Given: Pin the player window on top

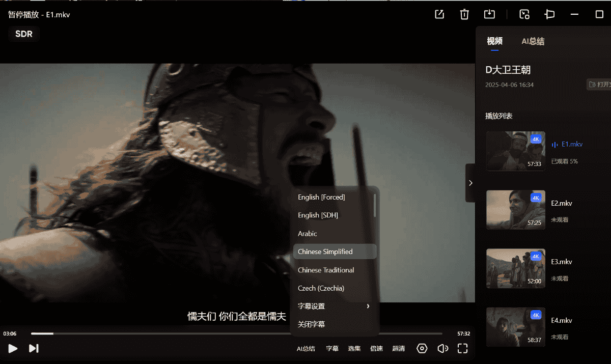Looking at the screenshot, I should pyautogui.click(x=549, y=14).
